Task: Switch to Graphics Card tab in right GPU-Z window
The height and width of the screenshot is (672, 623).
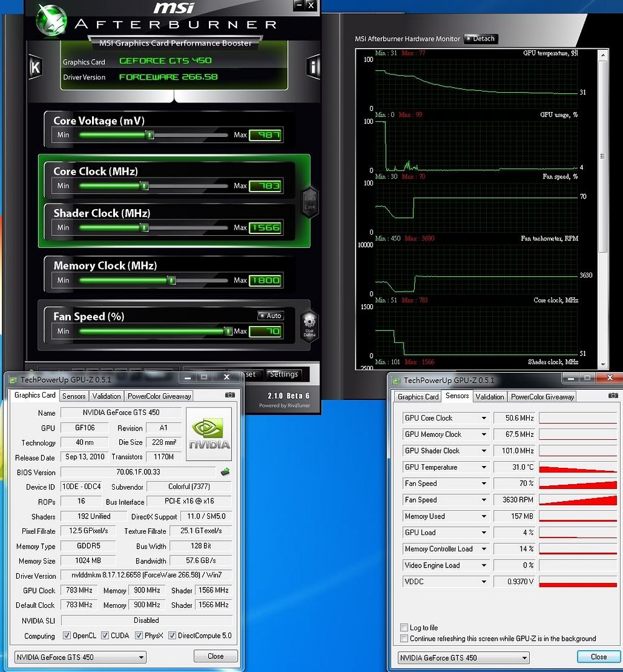Action: click(x=418, y=396)
